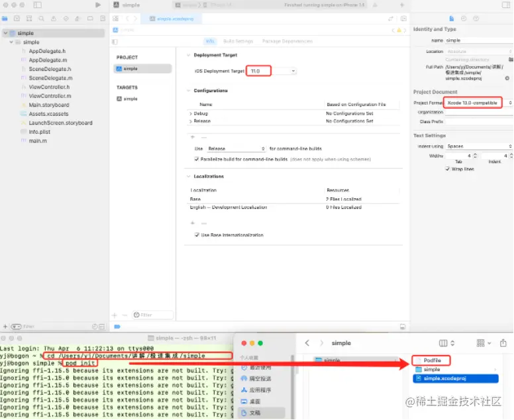Select simple.xcodeproj in the Finder window

pos(456,378)
